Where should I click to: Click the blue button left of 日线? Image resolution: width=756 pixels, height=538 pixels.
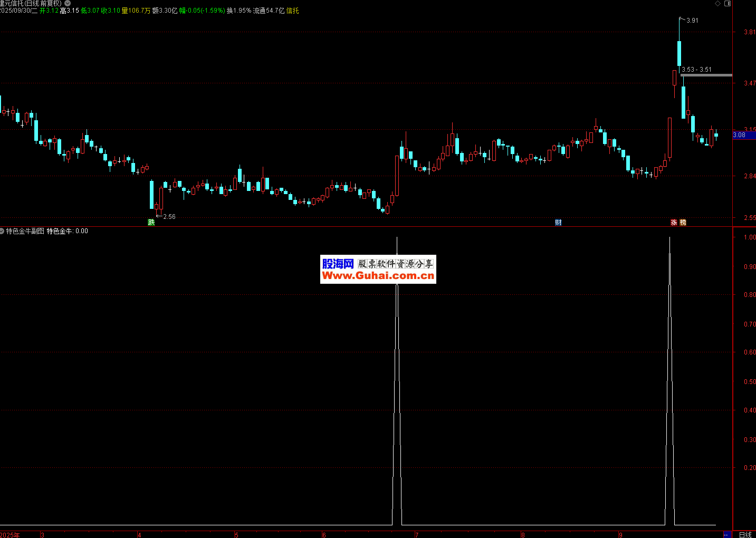[726, 534]
